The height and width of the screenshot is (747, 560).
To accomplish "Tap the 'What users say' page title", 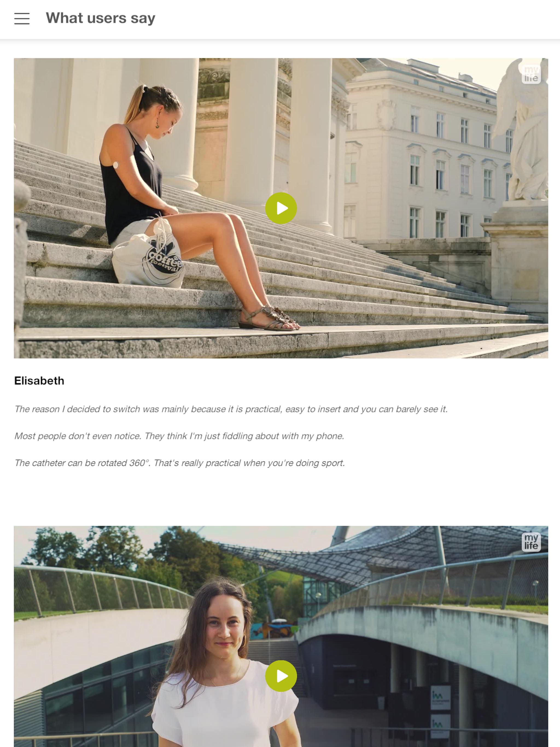I will point(100,18).
